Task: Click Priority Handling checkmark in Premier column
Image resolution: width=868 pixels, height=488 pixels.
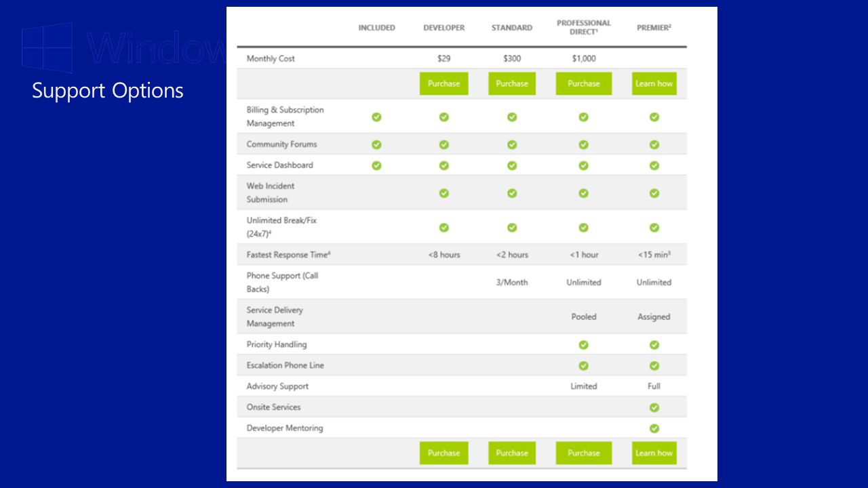Action: pyautogui.click(x=654, y=345)
